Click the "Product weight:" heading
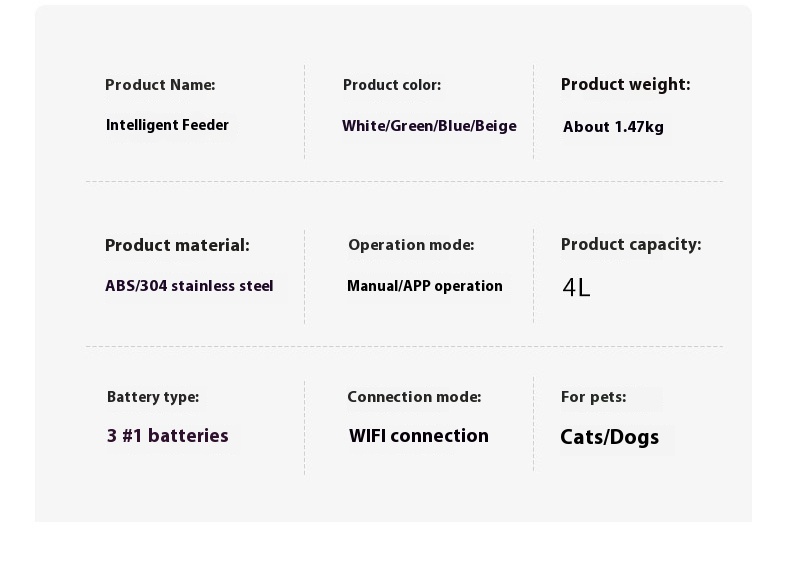Viewport: 790px width, 563px height. tap(625, 85)
